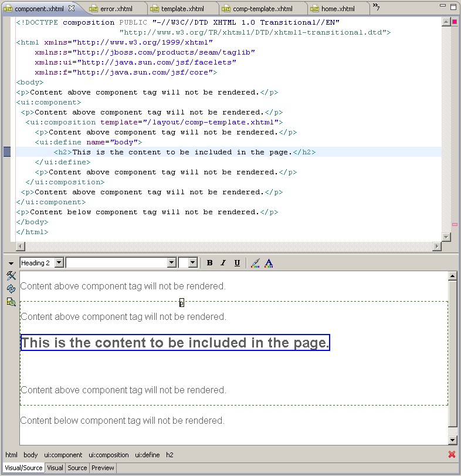Screen dimensions: 461x476
Task: Switch to Visual/Source view tab
Action: coord(23,468)
